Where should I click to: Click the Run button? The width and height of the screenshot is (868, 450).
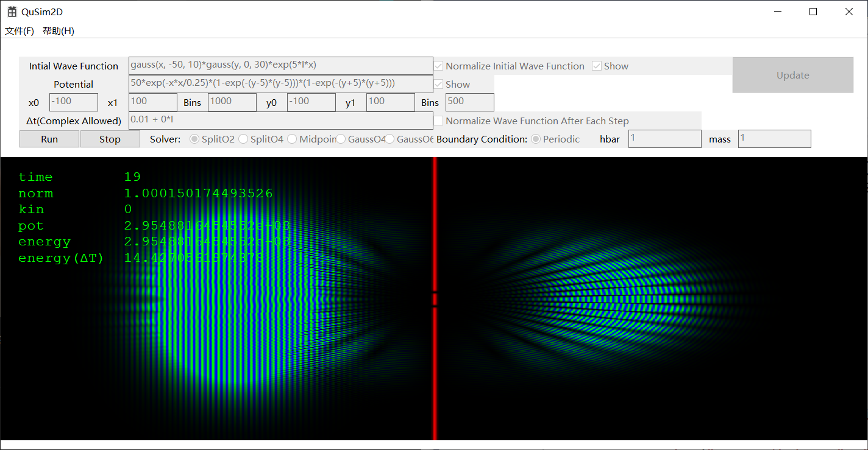[49, 139]
